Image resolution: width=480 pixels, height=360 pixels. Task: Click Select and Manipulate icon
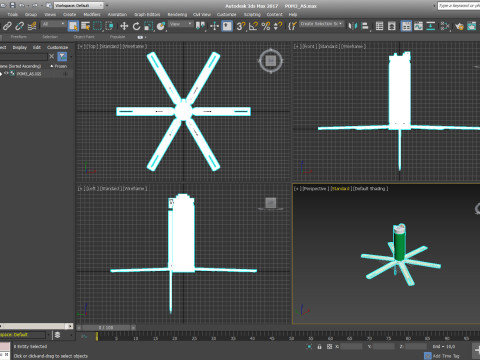[x=214, y=26]
